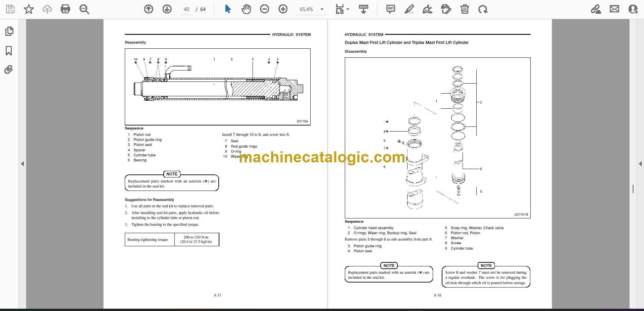Click the page number input field
The width and height of the screenshot is (644, 311).
[x=186, y=9]
